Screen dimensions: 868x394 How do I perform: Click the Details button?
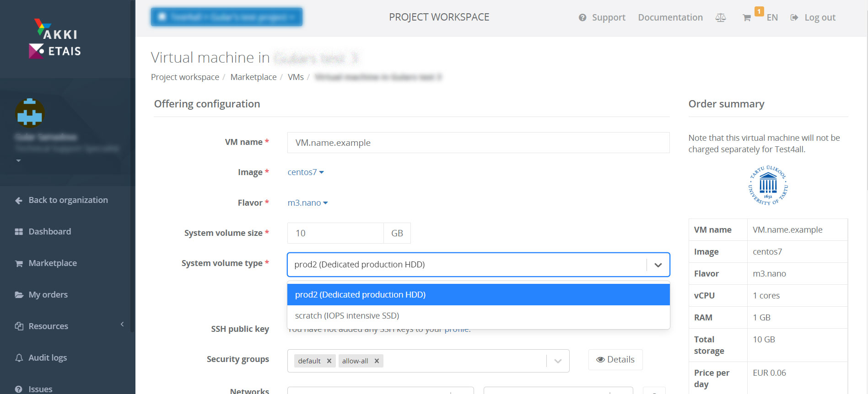point(615,360)
